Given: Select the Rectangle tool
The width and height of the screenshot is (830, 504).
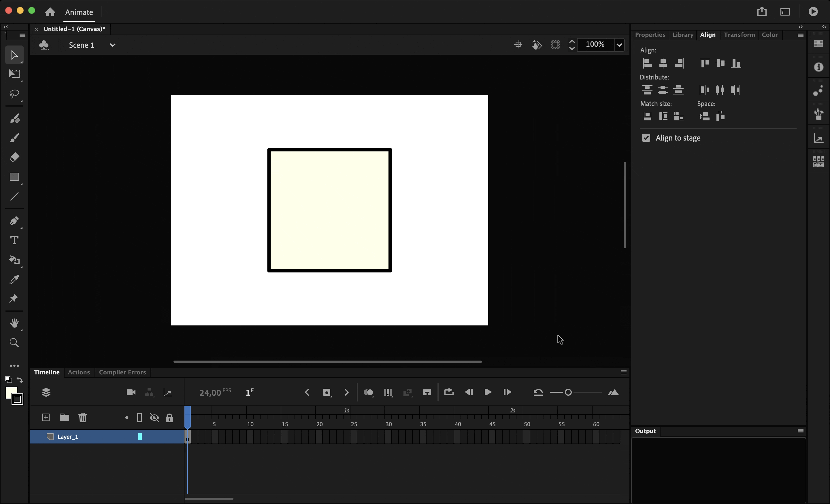Looking at the screenshot, I should [14, 177].
